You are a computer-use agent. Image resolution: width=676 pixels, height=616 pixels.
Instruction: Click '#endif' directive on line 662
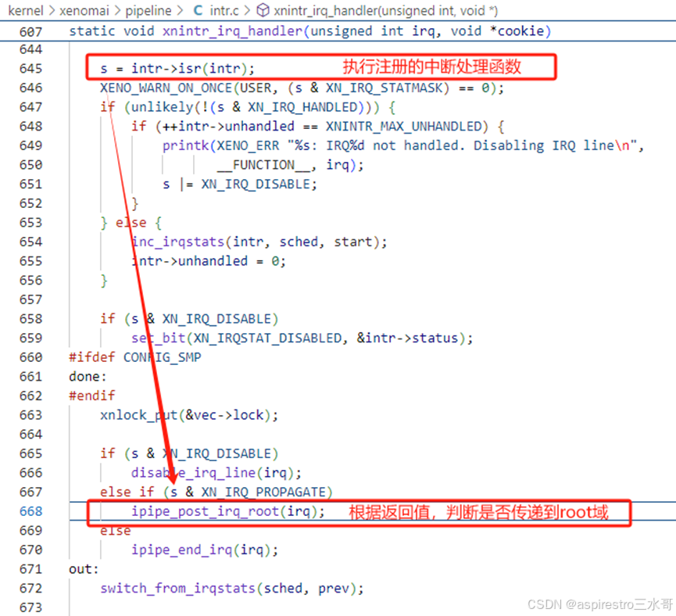tap(92, 396)
